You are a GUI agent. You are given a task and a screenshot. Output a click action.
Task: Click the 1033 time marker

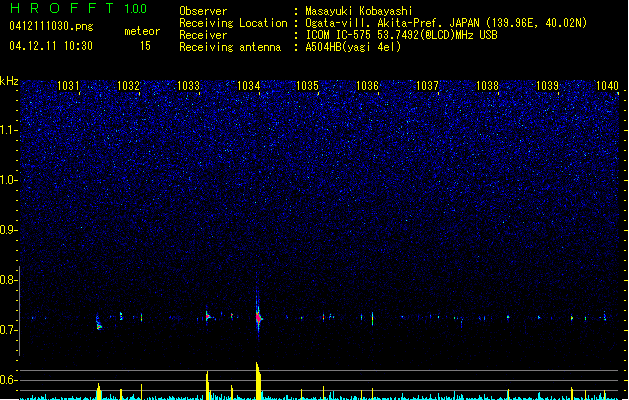[188, 86]
